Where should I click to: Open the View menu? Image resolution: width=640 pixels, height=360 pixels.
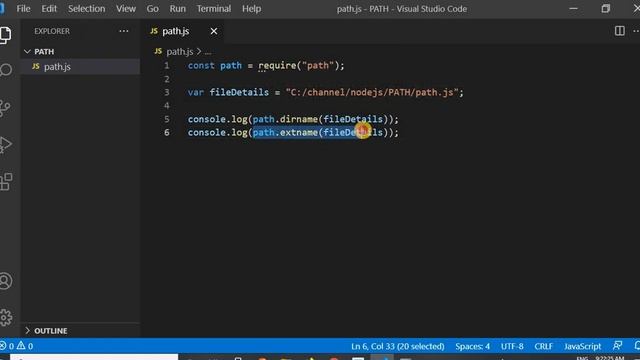(126, 9)
